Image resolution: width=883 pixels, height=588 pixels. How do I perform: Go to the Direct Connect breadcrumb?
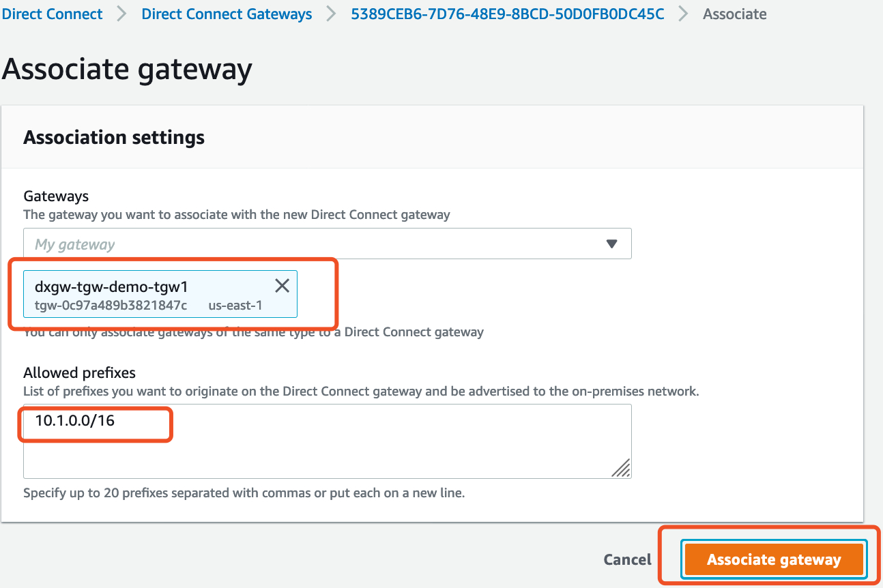pyautogui.click(x=52, y=14)
